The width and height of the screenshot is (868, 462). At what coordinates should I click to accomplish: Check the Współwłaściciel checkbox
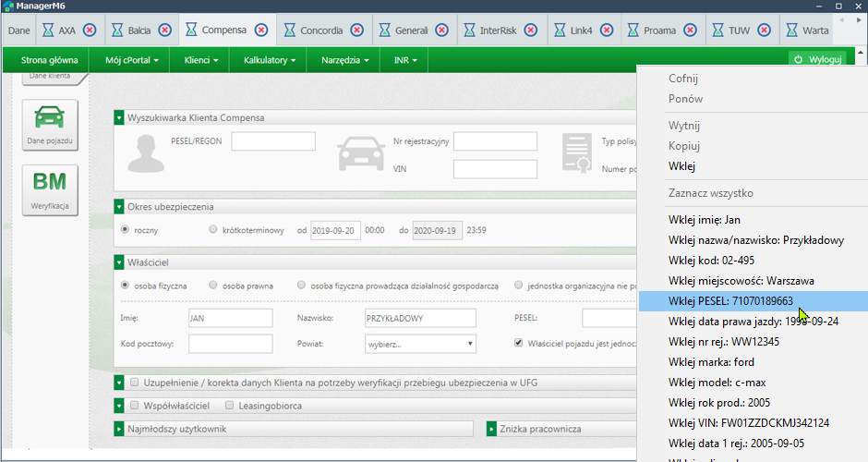click(x=134, y=406)
